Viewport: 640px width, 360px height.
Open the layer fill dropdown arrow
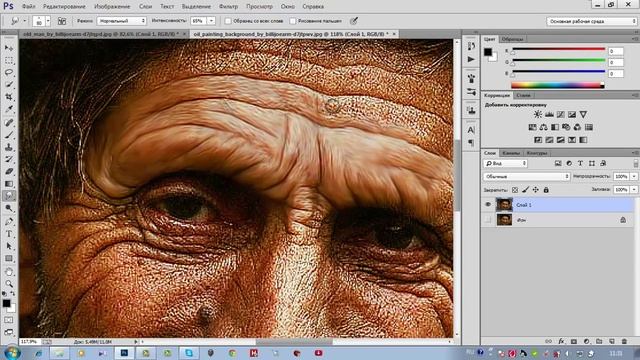pyautogui.click(x=634, y=190)
